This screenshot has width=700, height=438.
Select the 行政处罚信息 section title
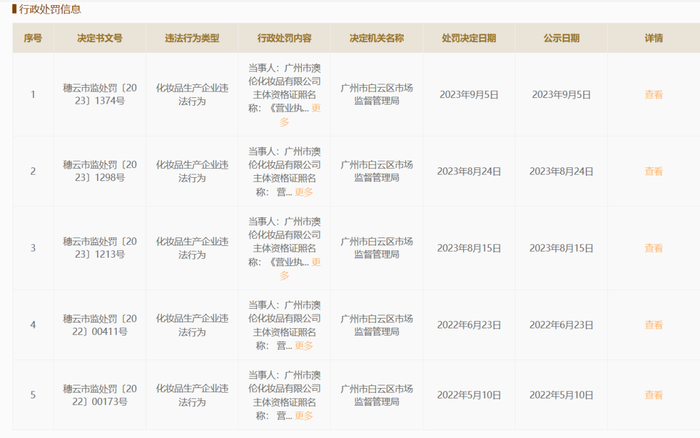50,9
